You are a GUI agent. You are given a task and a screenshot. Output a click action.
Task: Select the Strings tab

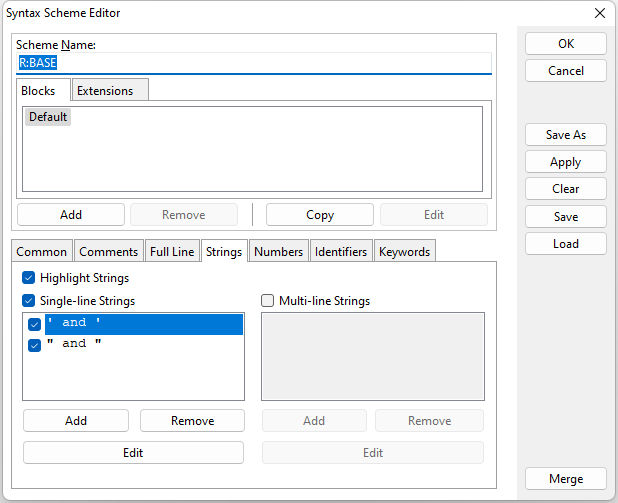click(224, 252)
